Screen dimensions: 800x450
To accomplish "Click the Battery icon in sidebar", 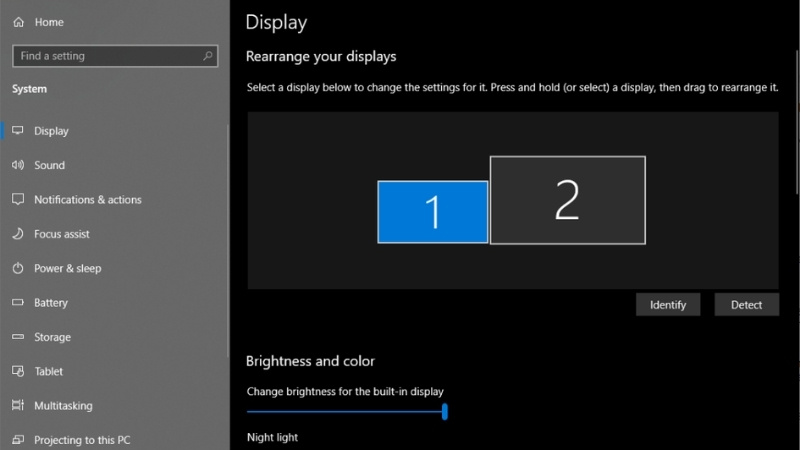I will 18,302.
